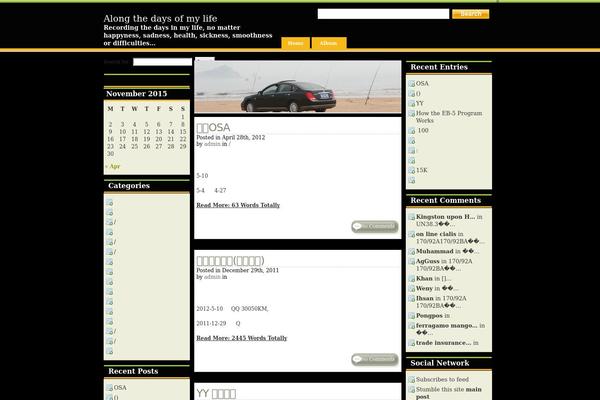Click the car on beach banner image
600x400 pixels.
click(298, 87)
